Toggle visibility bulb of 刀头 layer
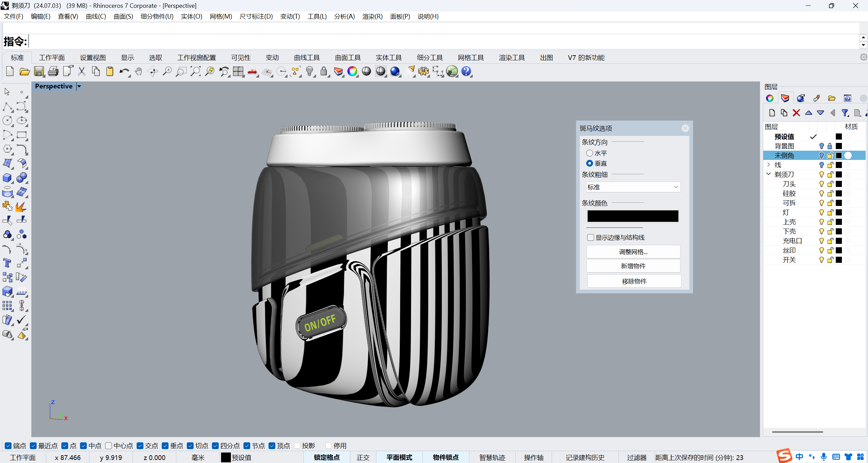This screenshot has height=463, width=868. coord(821,184)
